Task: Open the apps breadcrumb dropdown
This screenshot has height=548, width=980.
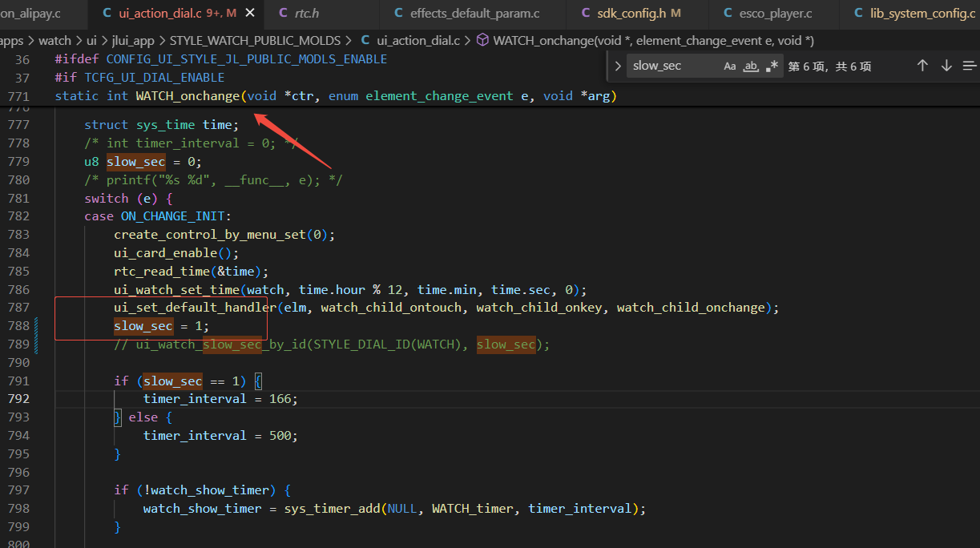Action: tap(11, 40)
